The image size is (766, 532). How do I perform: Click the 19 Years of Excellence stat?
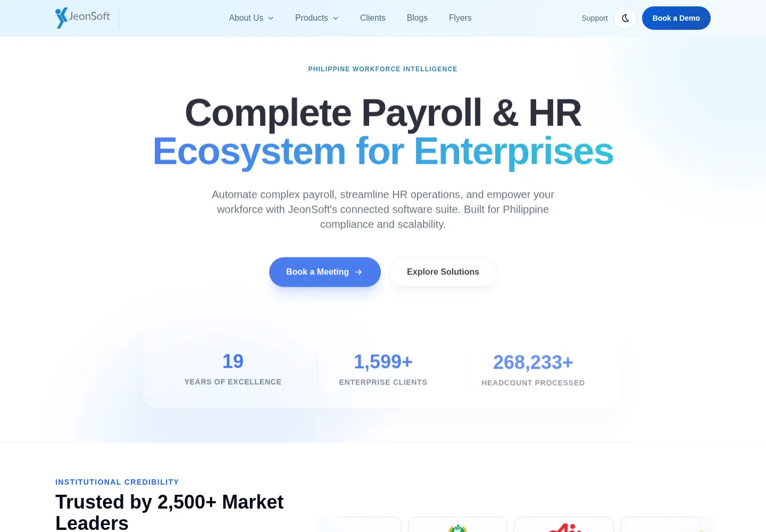(233, 369)
